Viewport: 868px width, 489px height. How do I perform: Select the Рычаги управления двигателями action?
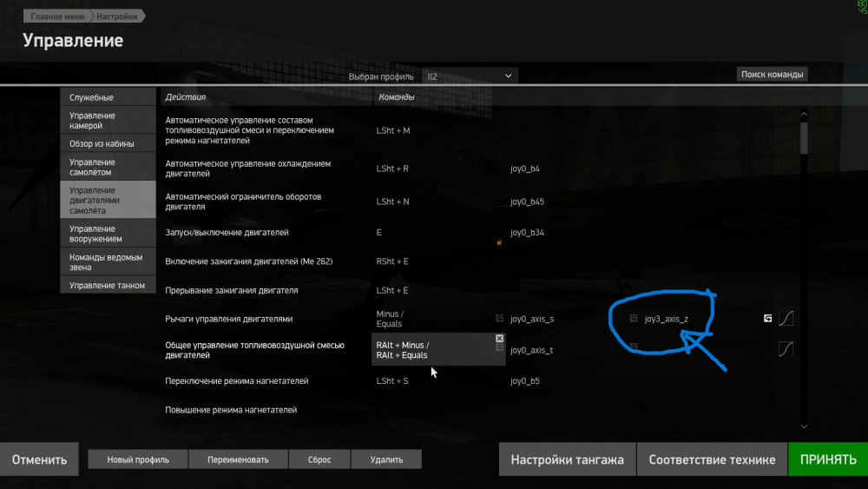click(228, 319)
